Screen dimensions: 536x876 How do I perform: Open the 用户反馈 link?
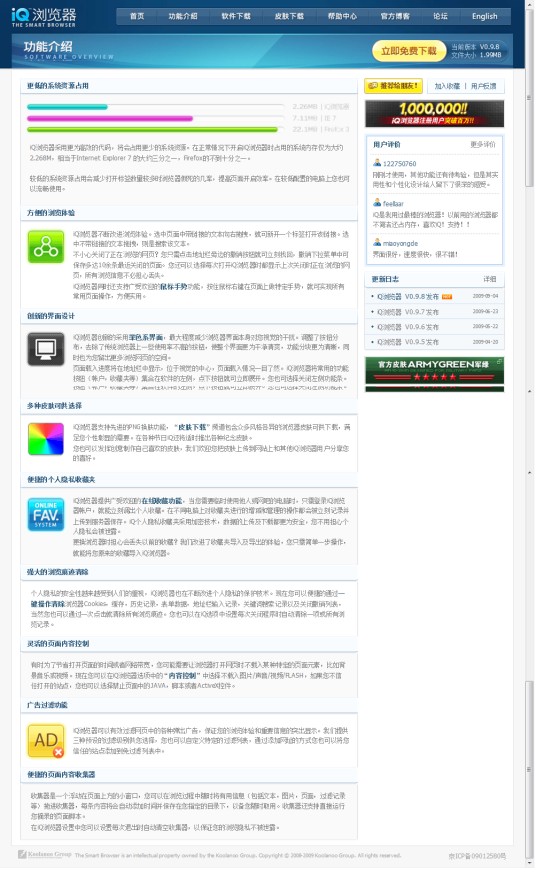click(483, 86)
